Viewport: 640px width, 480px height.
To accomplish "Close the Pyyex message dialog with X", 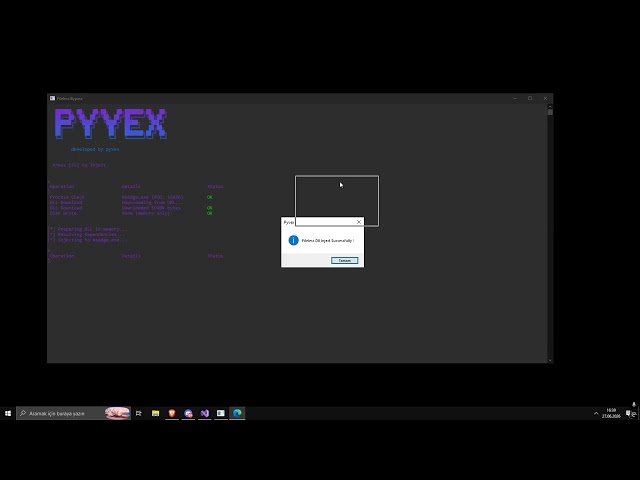I will pos(359,222).
